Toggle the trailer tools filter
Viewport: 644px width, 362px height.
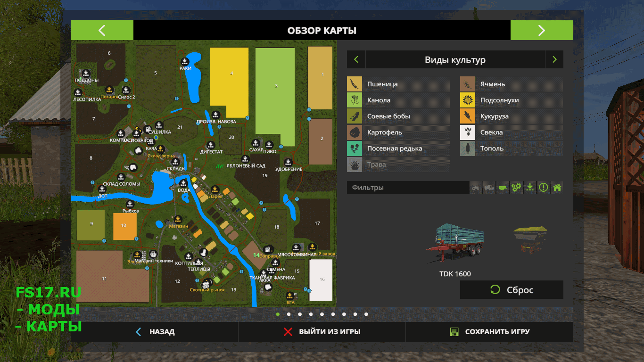(x=503, y=188)
